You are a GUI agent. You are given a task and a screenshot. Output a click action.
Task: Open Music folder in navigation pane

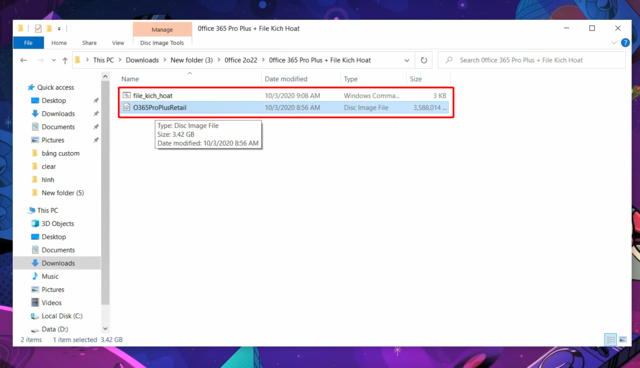50,276
